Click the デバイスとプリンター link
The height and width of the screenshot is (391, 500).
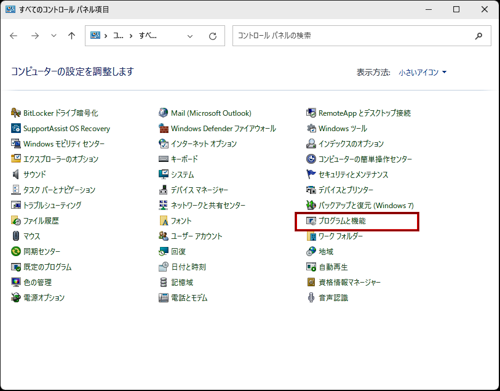click(x=346, y=190)
